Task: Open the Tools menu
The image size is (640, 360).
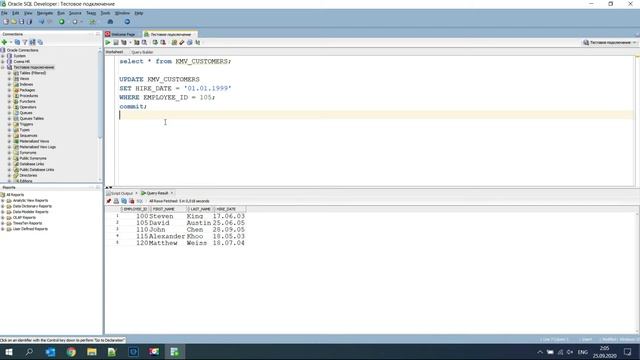Action: (x=105, y=13)
